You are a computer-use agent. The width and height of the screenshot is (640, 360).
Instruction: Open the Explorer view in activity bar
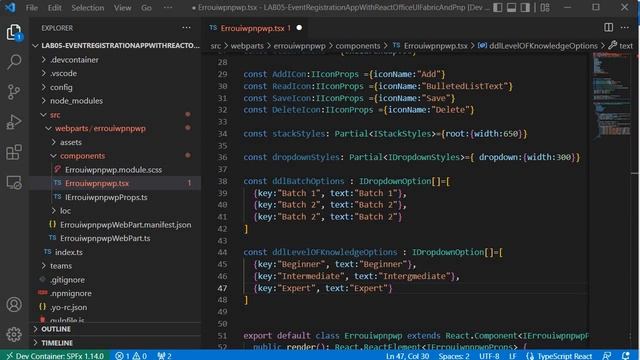click(14, 32)
